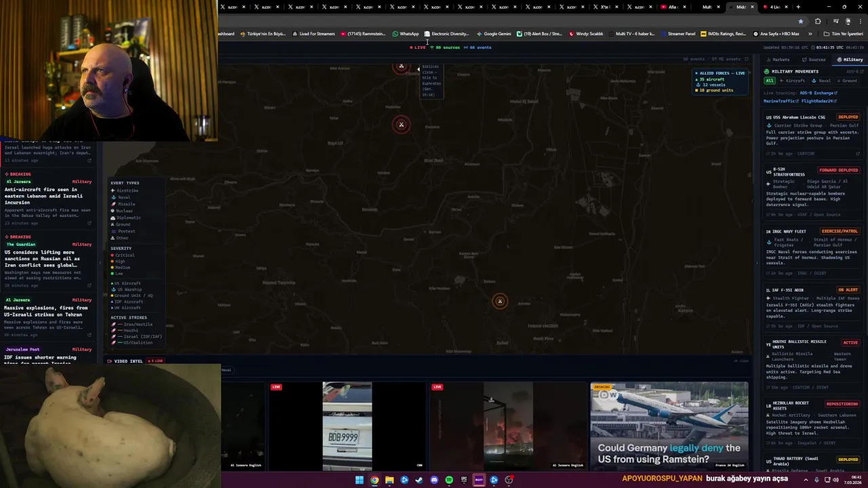Open File Explorer from the taskbar

point(389,480)
